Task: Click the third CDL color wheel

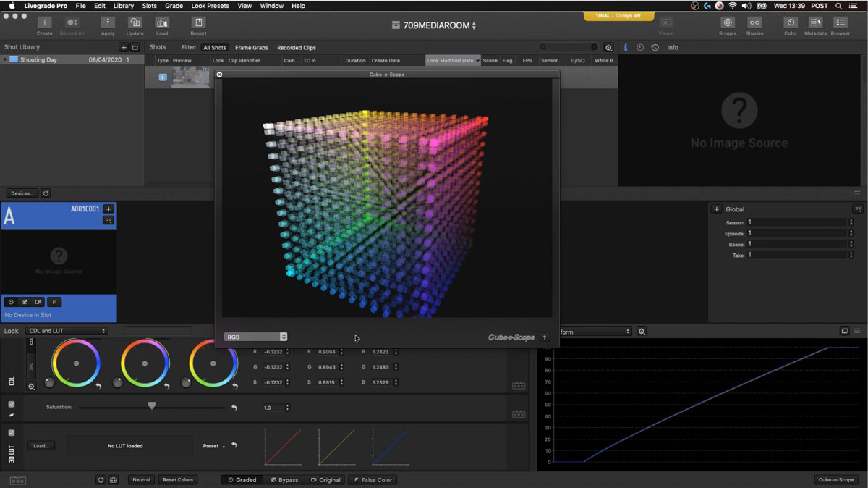Action: pos(213,363)
